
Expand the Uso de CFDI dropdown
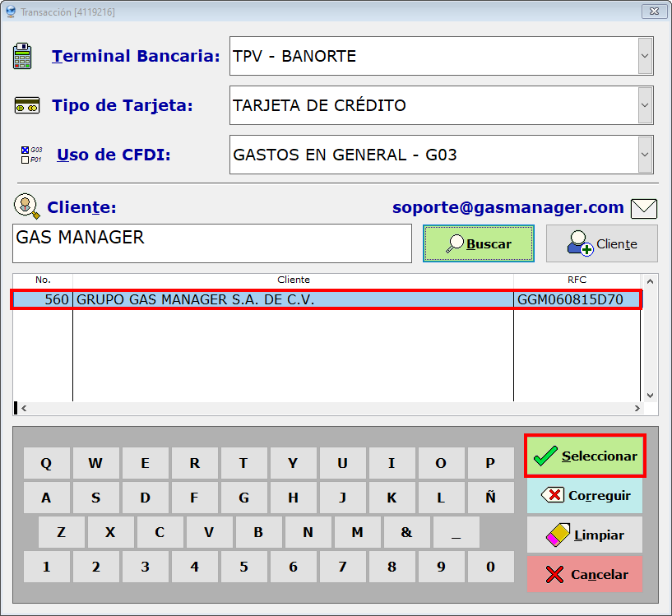[x=645, y=155]
